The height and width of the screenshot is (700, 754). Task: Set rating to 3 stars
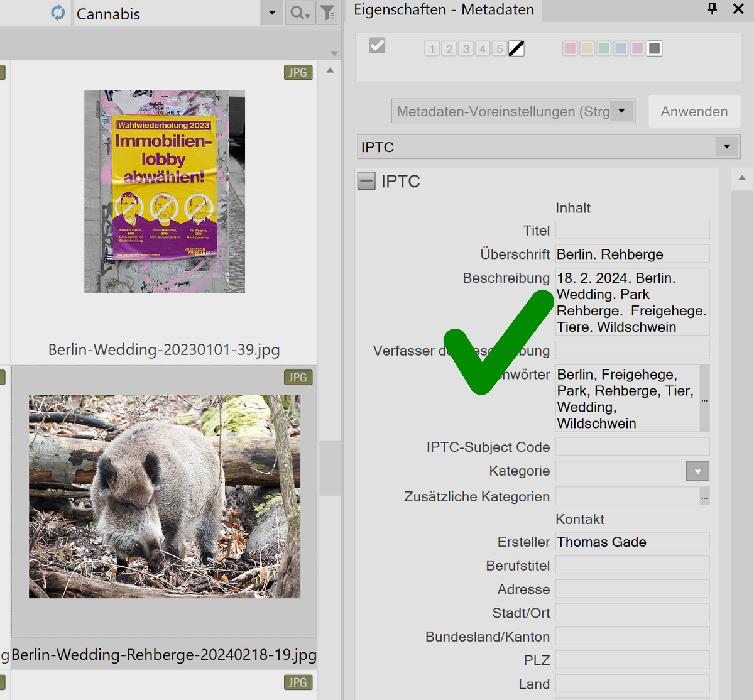click(x=466, y=48)
